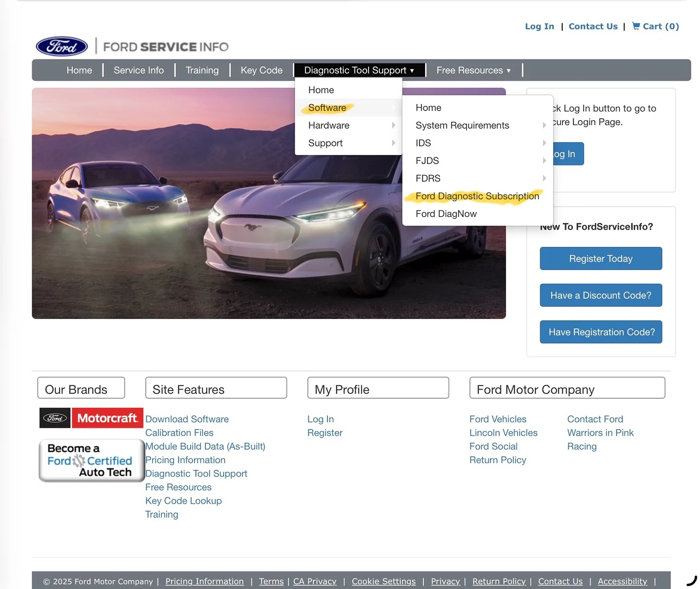
Task: Open Ford Social link
Action: click(x=494, y=446)
